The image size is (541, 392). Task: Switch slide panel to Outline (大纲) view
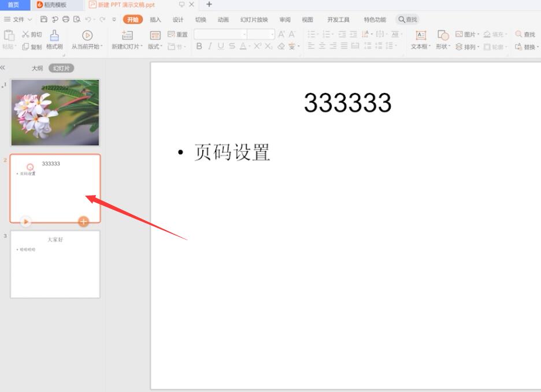click(x=37, y=68)
